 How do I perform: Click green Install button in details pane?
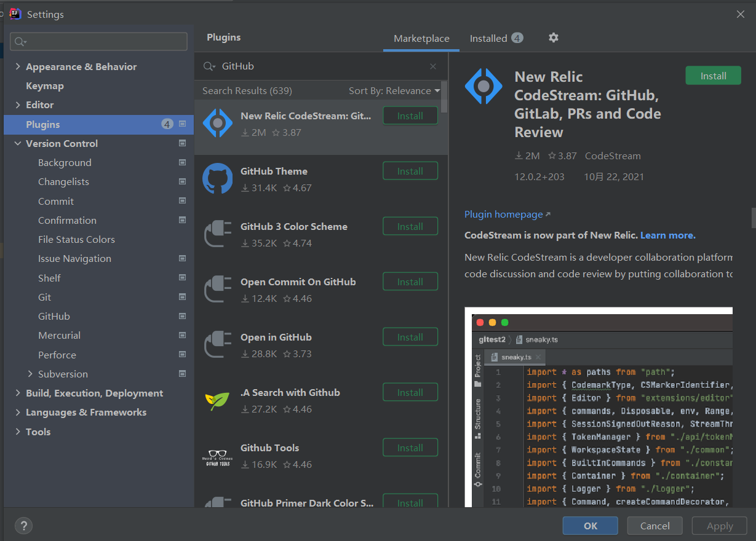714,76
